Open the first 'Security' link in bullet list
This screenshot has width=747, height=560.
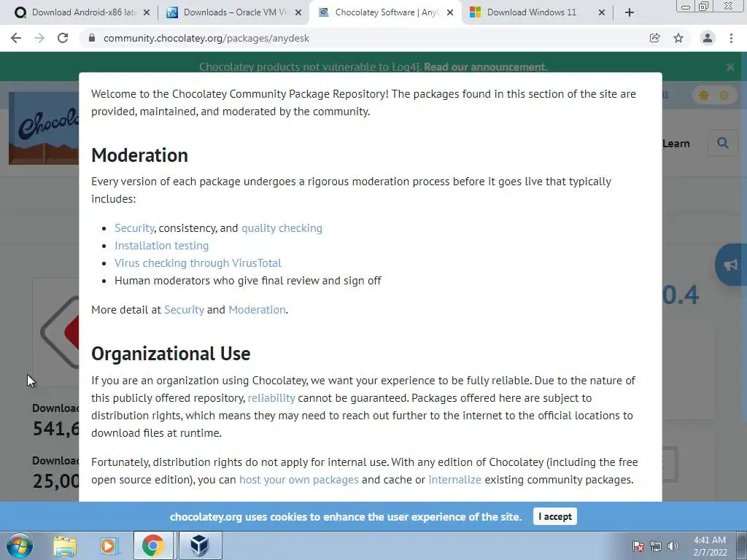tap(134, 228)
